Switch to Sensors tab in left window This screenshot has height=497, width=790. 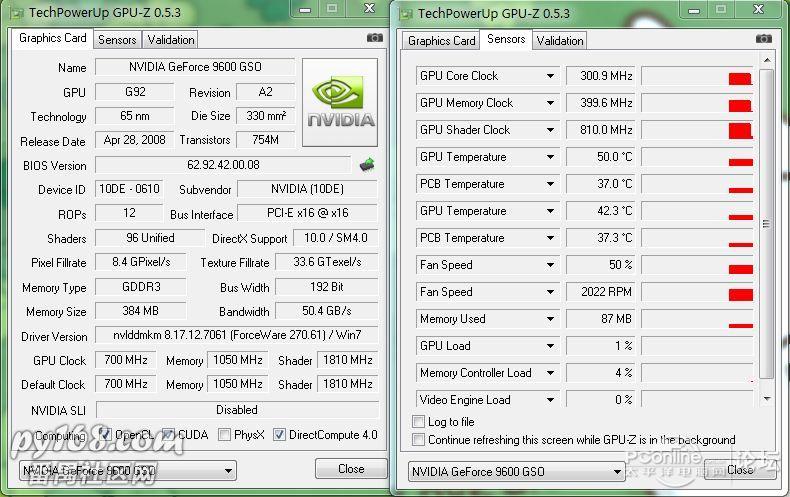(x=117, y=40)
